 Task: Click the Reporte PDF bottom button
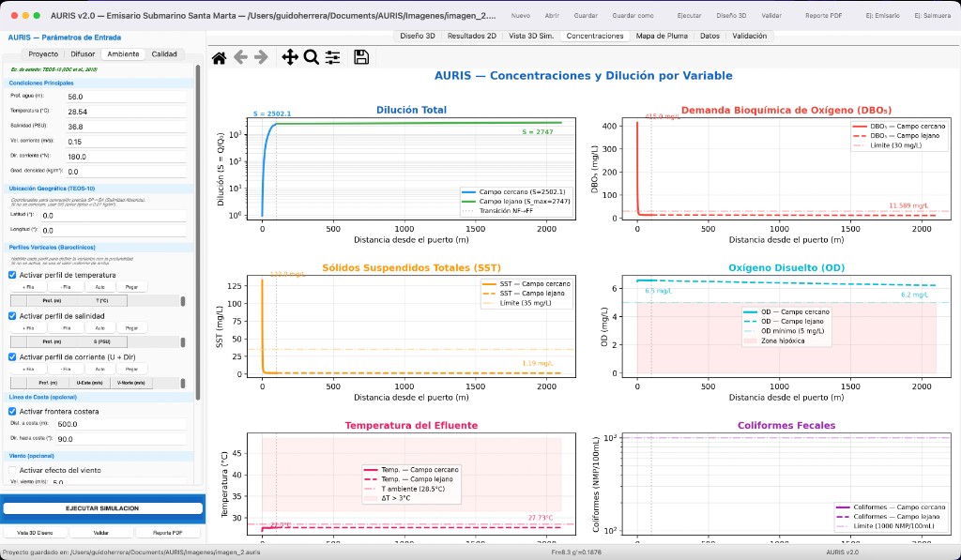[168, 533]
